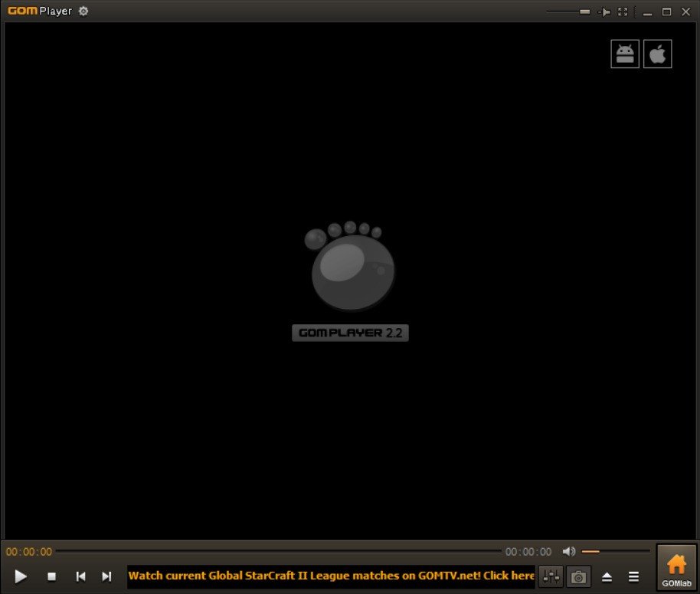The height and width of the screenshot is (594, 700).
Task: Minimize the GOM Player window
Action: point(647,12)
